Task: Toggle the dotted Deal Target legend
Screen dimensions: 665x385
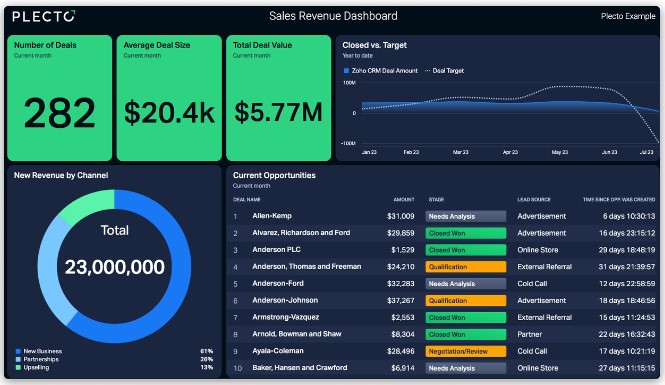Action: [444, 71]
